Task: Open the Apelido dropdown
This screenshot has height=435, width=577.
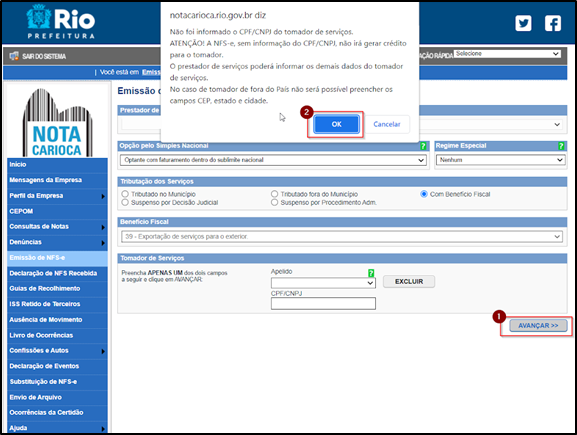Action: [323, 283]
